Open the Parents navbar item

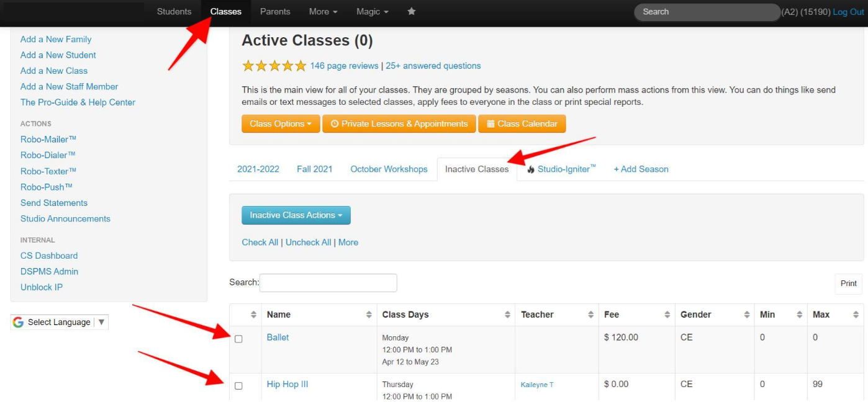[x=275, y=12]
